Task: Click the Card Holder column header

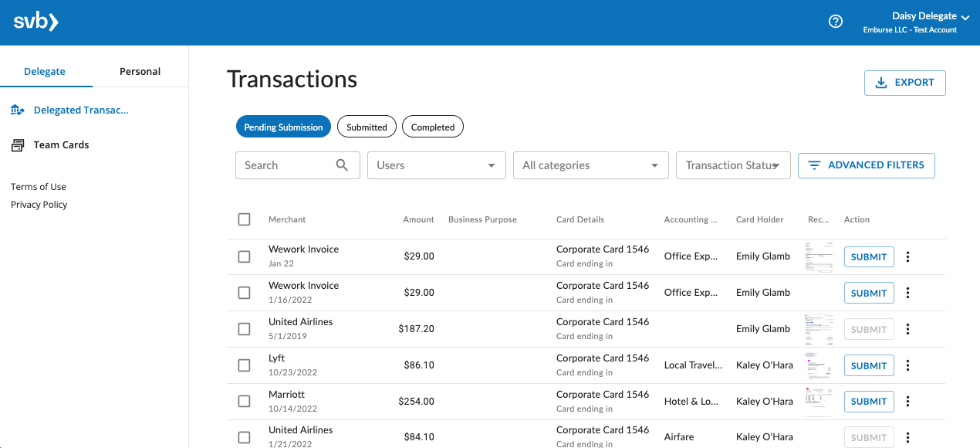Action: click(x=760, y=219)
